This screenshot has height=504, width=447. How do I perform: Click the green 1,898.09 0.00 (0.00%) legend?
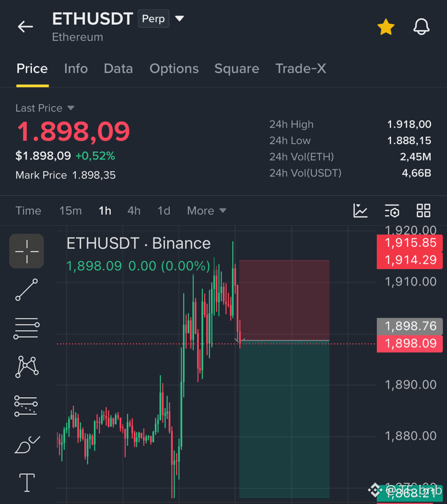[138, 266]
